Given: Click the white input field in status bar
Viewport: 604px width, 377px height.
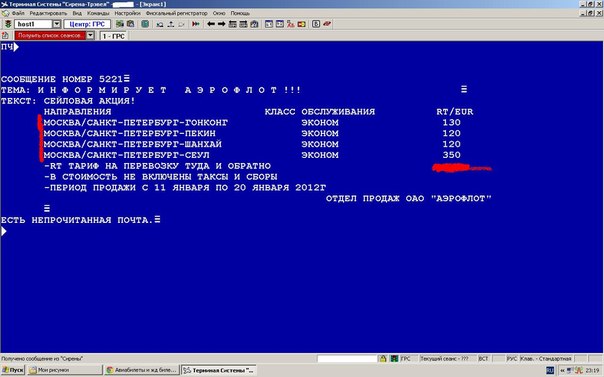Looking at the screenshot, I should (x=347, y=359).
